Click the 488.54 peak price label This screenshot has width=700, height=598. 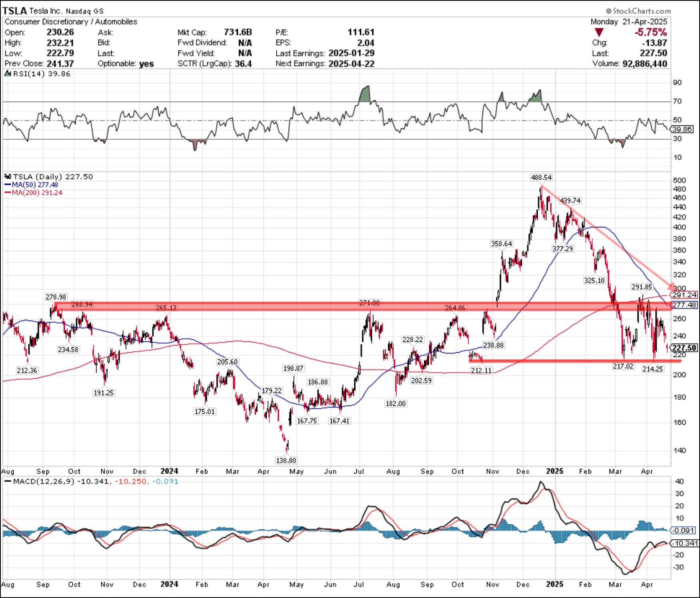pyautogui.click(x=541, y=177)
